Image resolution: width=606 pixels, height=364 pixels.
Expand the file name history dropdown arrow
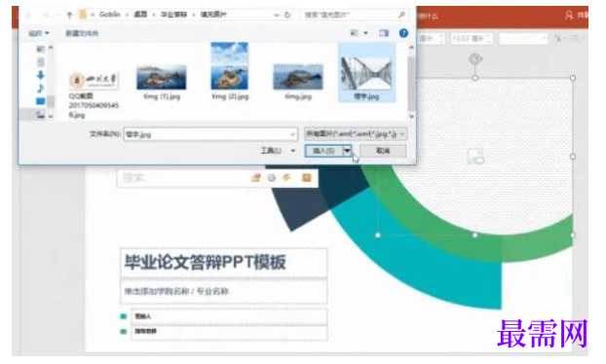point(292,134)
